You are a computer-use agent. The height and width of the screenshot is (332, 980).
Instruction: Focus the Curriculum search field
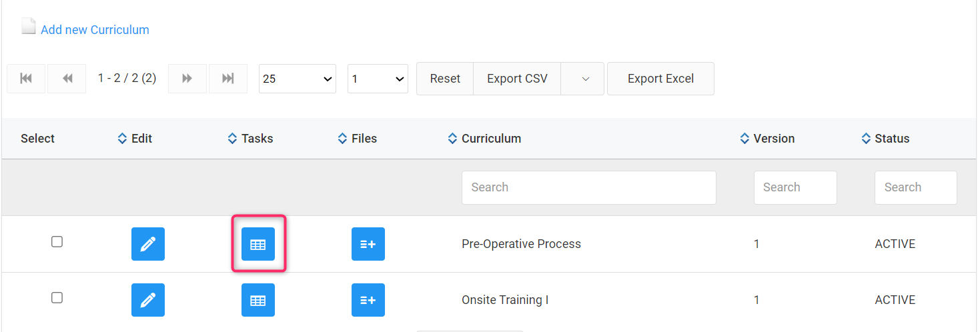click(589, 187)
